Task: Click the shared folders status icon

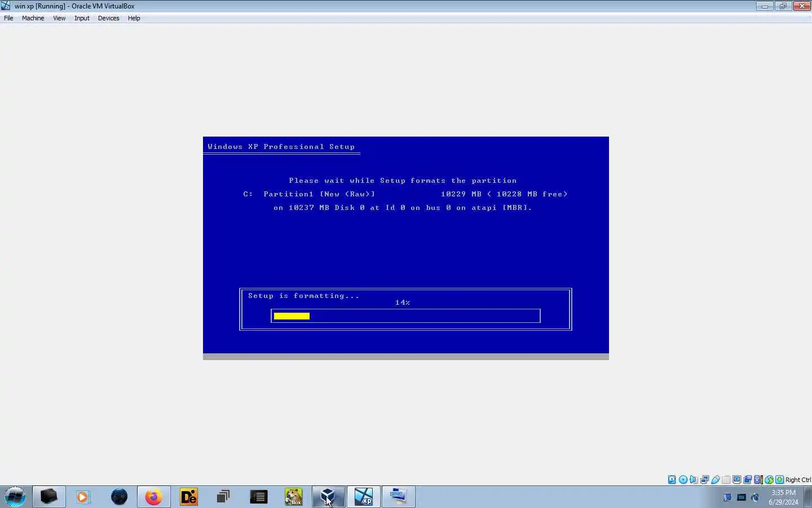Action: point(726,480)
